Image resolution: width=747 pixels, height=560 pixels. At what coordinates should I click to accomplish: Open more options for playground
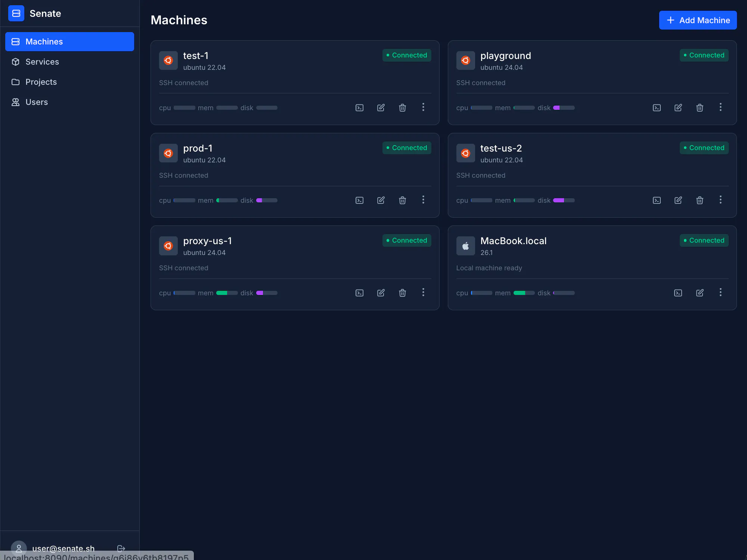pos(720,107)
